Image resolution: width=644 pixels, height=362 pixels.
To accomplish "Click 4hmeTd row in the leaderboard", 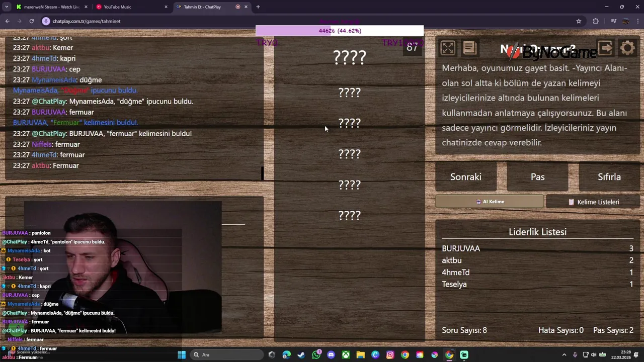I will click(x=537, y=272).
